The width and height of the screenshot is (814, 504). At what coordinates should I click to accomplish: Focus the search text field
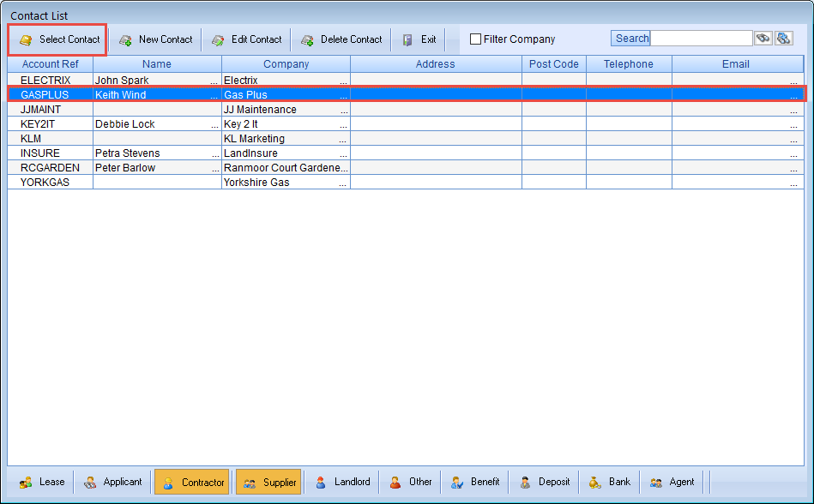click(702, 39)
